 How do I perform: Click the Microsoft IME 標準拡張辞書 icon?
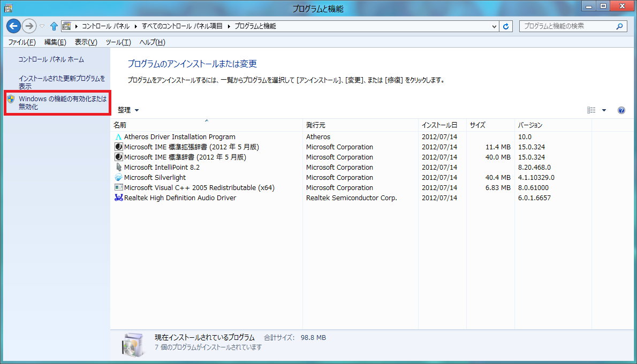118,147
